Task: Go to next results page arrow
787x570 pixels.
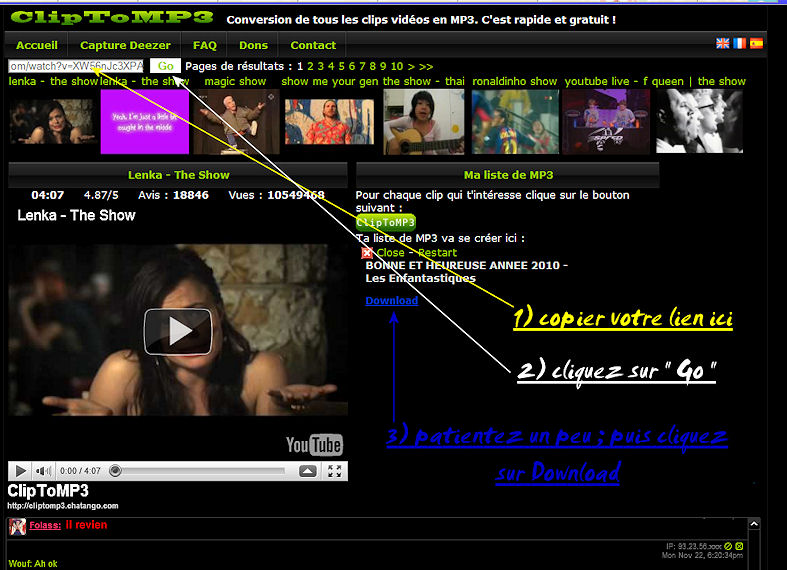Action: pyautogui.click(x=411, y=66)
